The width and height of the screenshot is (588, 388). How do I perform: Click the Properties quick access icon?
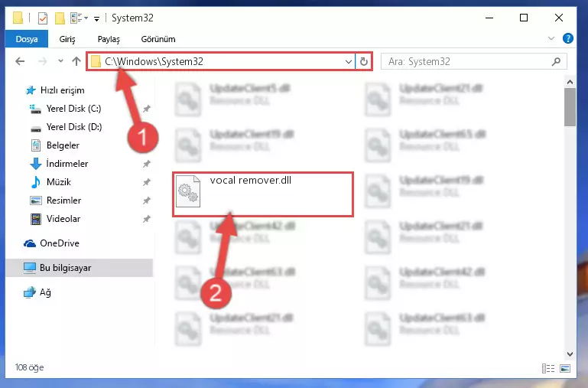pos(43,18)
